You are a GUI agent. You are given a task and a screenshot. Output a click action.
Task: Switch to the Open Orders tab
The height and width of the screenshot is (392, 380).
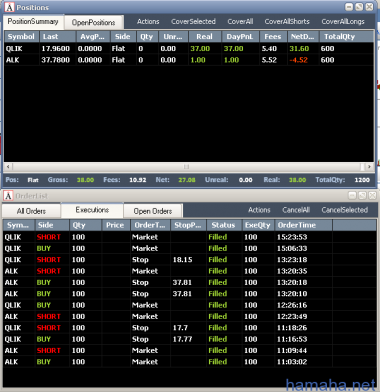click(x=153, y=211)
